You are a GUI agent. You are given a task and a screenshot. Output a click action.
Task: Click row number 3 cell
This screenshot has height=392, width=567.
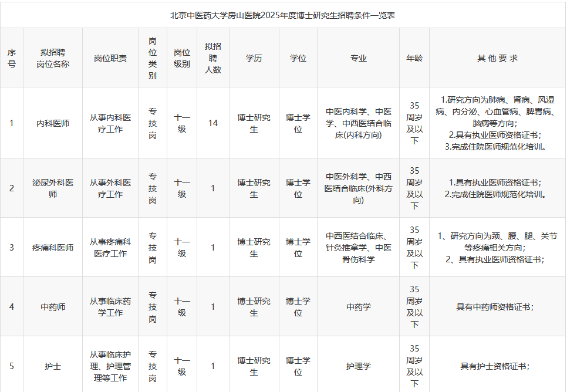(12, 248)
